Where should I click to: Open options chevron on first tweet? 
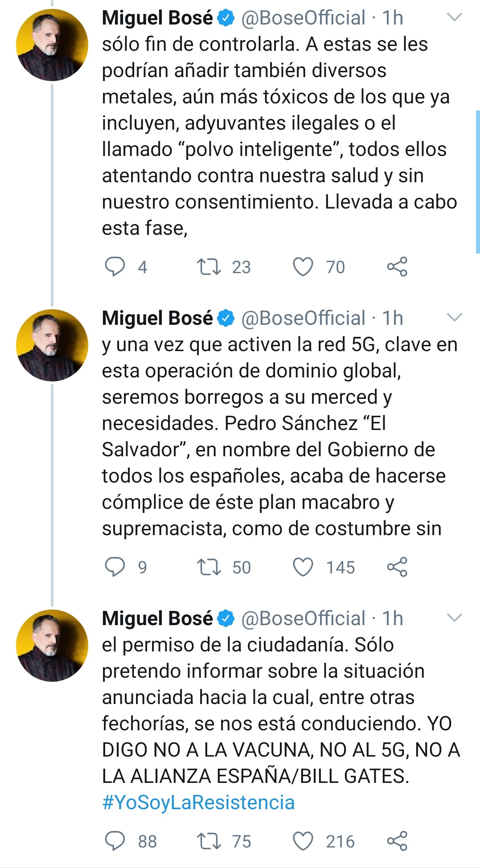pyautogui.click(x=454, y=18)
